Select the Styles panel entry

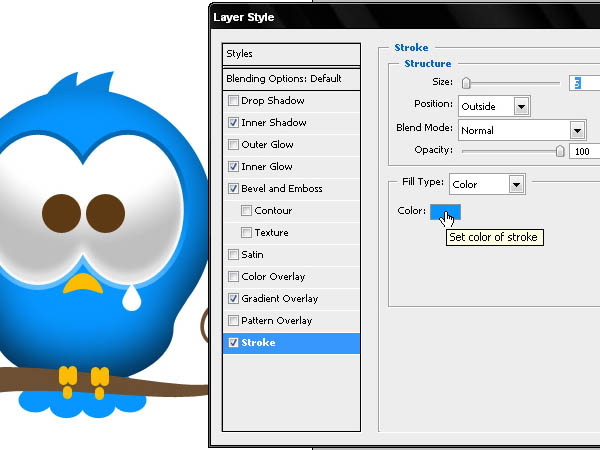291,54
